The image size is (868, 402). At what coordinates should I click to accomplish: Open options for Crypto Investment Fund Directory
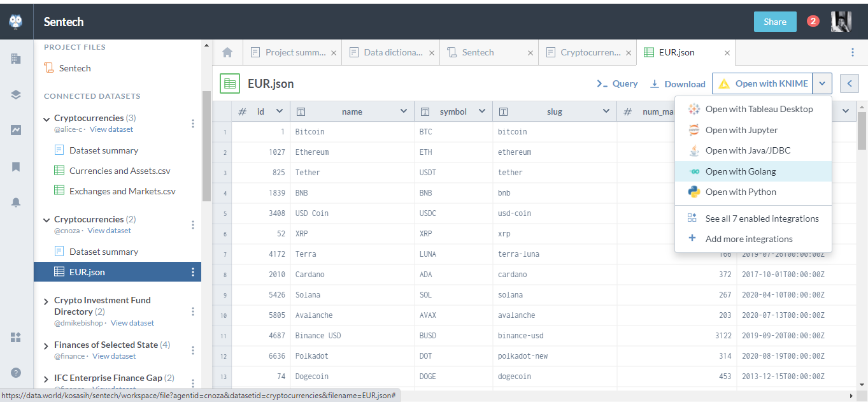(x=193, y=312)
